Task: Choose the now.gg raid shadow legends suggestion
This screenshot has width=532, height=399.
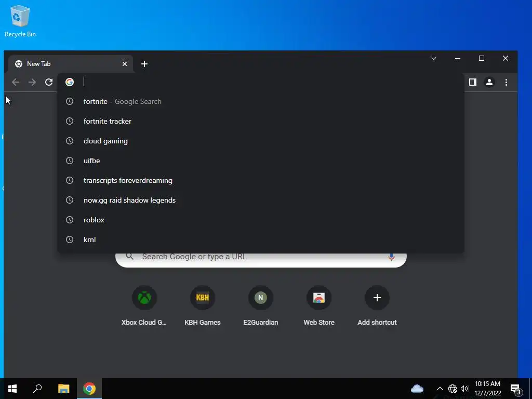Action: pyautogui.click(x=261, y=200)
